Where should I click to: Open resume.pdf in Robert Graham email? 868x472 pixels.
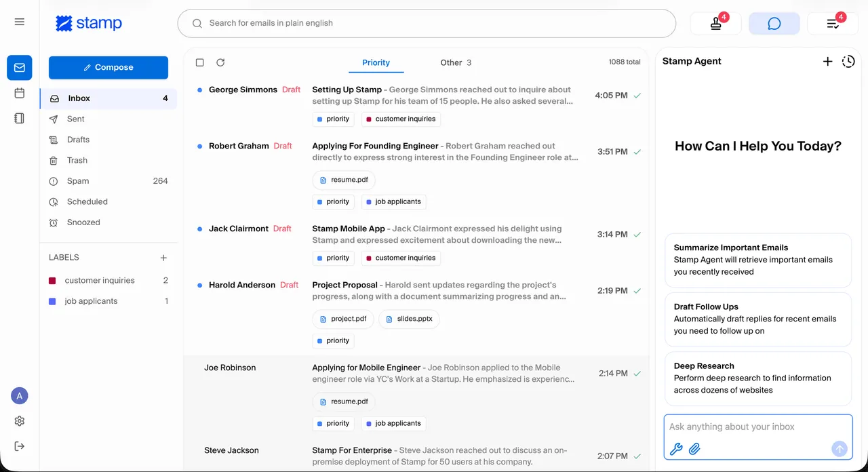pyautogui.click(x=344, y=180)
